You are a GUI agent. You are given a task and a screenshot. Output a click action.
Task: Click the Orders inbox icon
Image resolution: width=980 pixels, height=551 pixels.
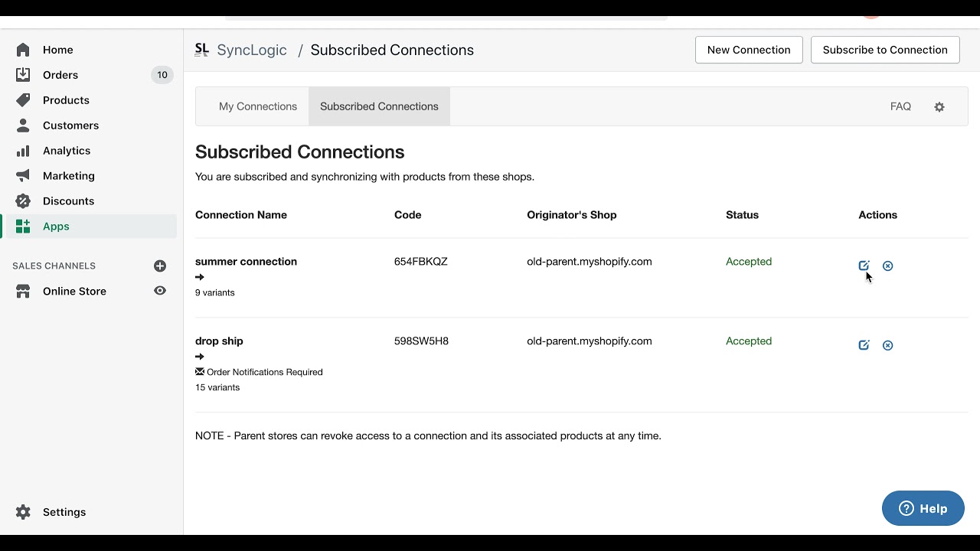click(23, 75)
